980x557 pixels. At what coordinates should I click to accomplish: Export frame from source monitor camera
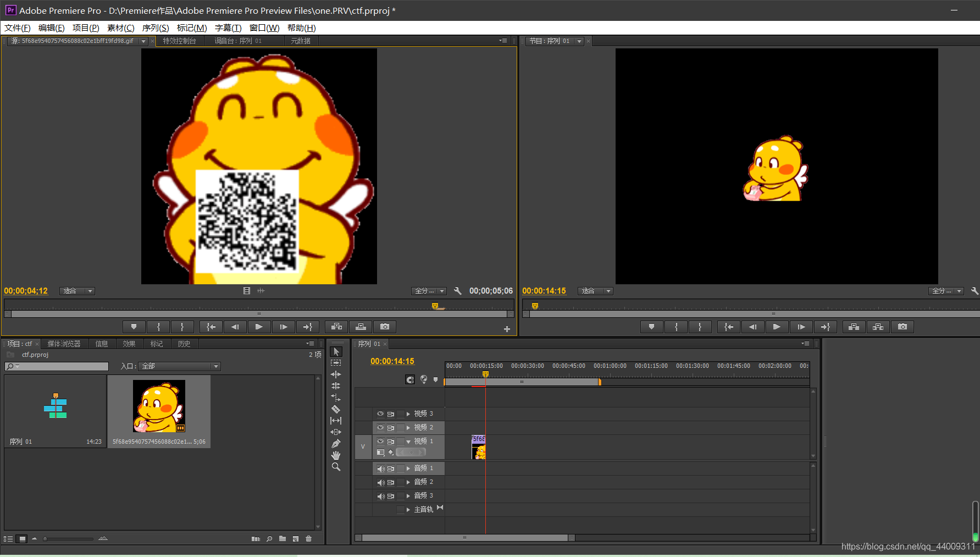tap(385, 327)
